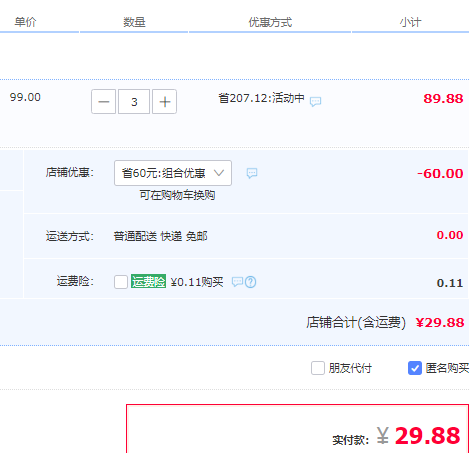Click chat bubble icon after ¥0.11购买
476x453 pixels.
(x=237, y=282)
